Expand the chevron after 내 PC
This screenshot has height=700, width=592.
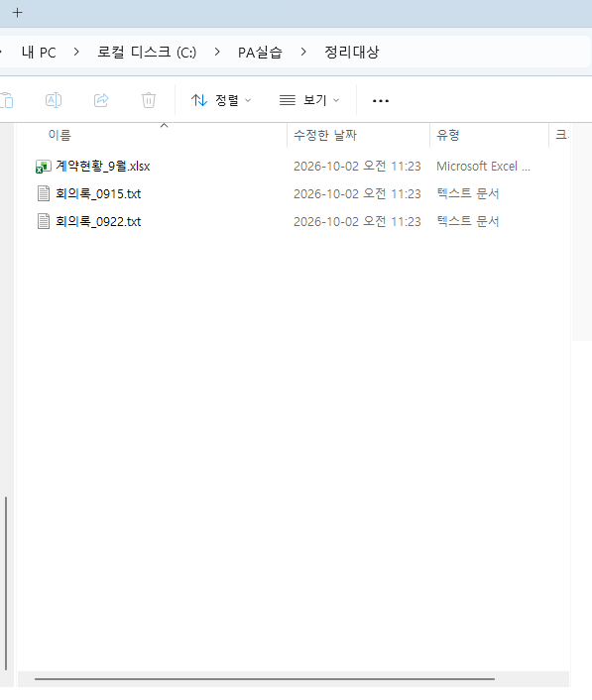click(x=76, y=52)
